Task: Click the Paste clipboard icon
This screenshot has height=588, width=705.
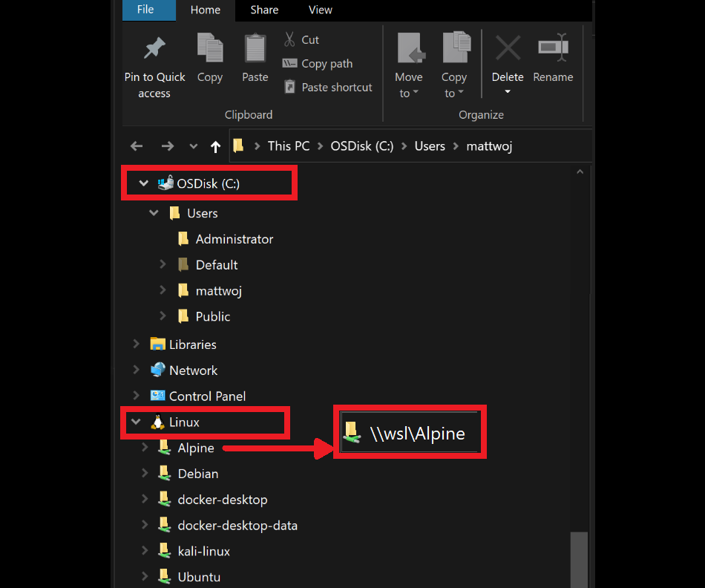Action: [x=255, y=48]
